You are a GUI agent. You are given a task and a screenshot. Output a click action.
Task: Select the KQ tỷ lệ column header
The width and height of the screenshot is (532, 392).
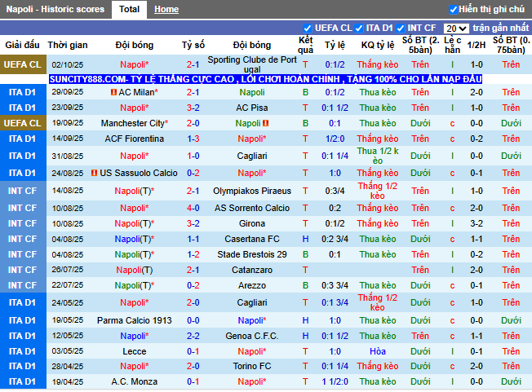[378, 45]
